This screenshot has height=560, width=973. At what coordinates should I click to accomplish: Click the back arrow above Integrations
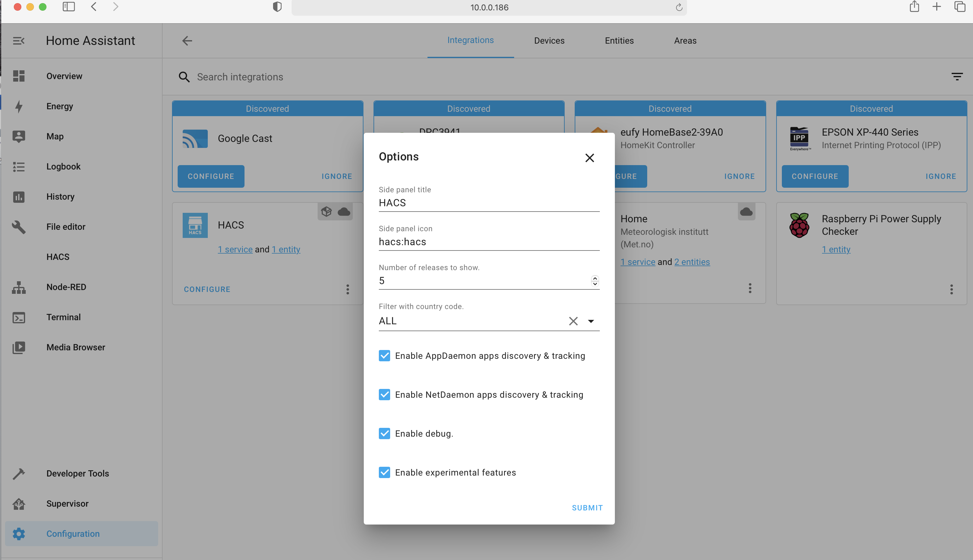pos(187,40)
